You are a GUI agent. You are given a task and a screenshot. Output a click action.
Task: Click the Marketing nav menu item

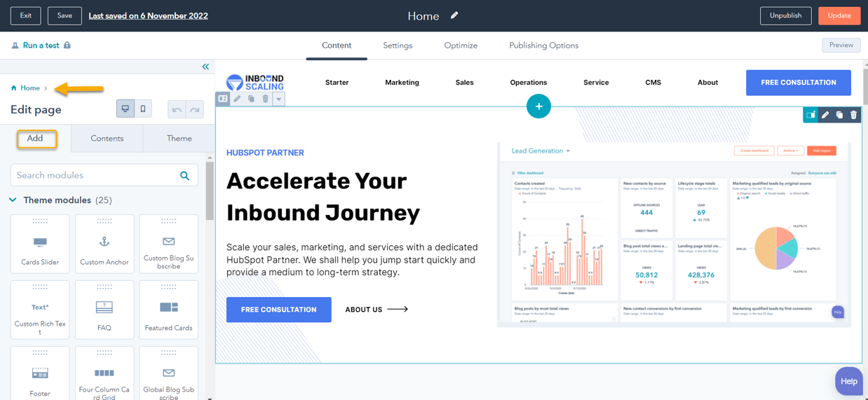click(x=402, y=83)
